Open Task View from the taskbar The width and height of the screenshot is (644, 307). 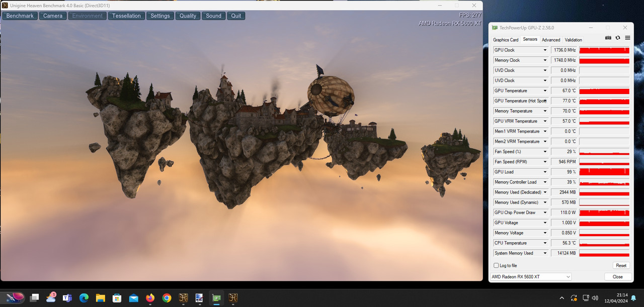click(34, 298)
